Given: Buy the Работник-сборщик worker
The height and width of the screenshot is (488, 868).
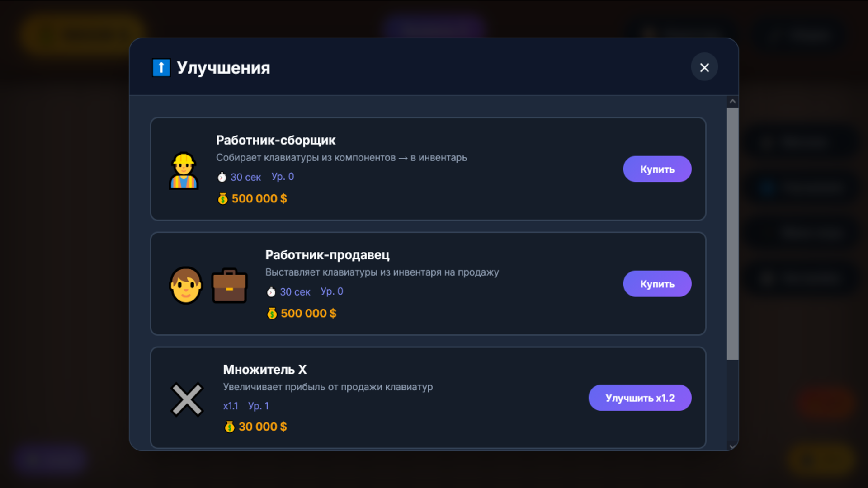Looking at the screenshot, I should (x=657, y=169).
